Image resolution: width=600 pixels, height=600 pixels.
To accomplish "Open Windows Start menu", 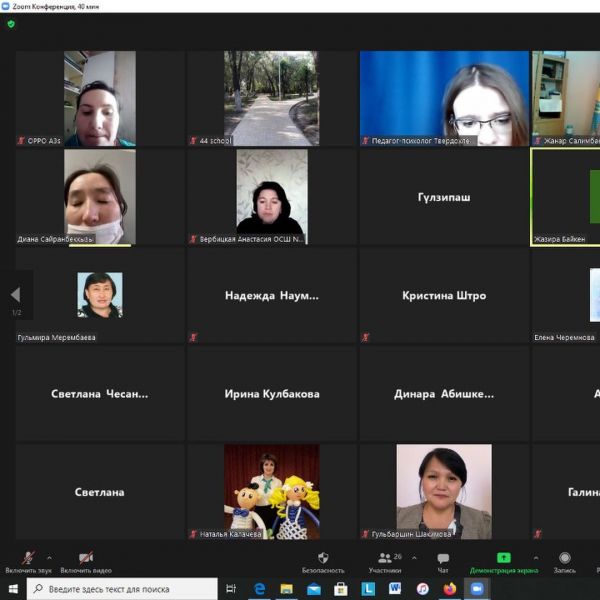I will [13, 589].
